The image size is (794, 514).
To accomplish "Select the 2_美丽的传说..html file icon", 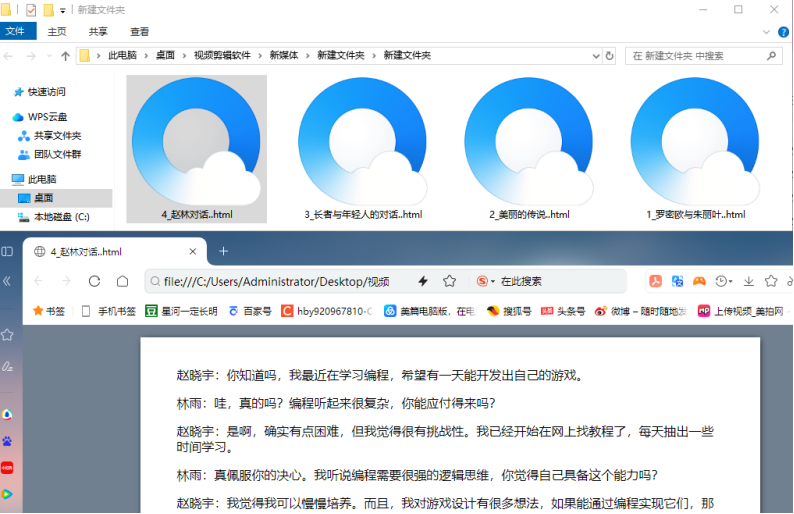I will [529, 142].
